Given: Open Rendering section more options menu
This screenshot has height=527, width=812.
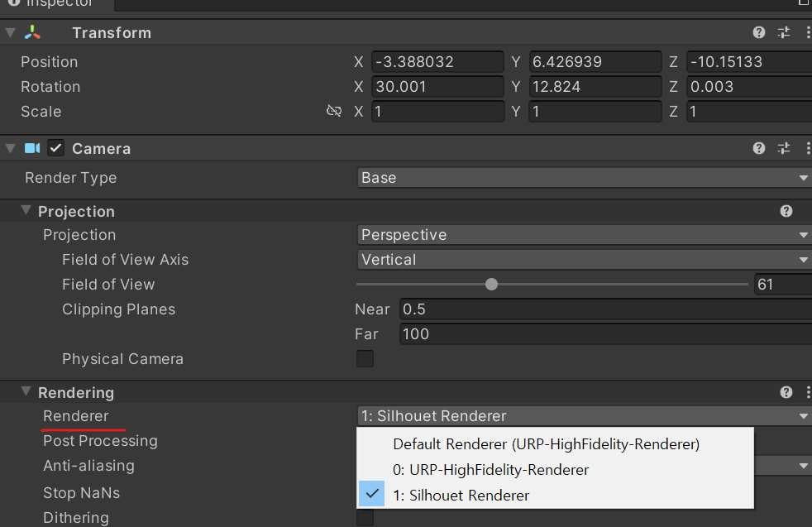Looking at the screenshot, I should click(808, 392).
